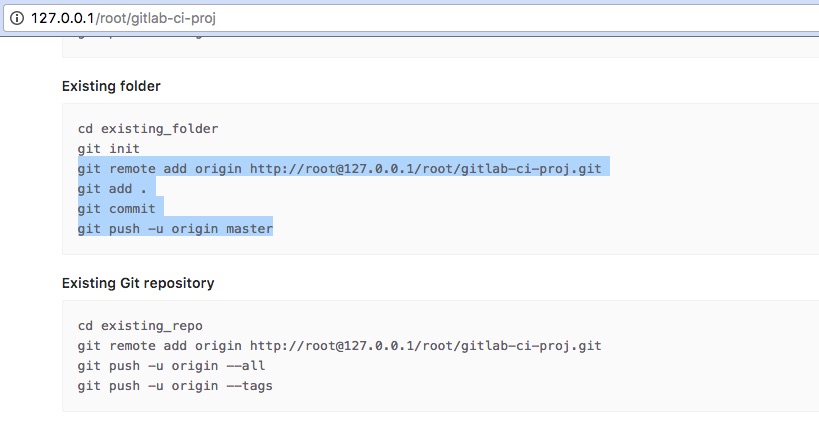The height and width of the screenshot is (427, 819).
Task: Click the word "--tags" in the last command
Action: click(249, 386)
